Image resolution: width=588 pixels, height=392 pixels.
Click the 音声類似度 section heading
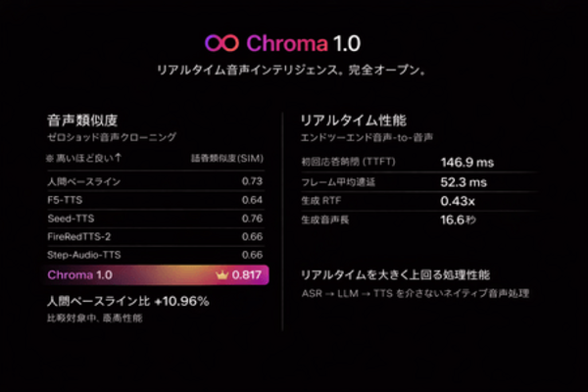coord(82,121)
